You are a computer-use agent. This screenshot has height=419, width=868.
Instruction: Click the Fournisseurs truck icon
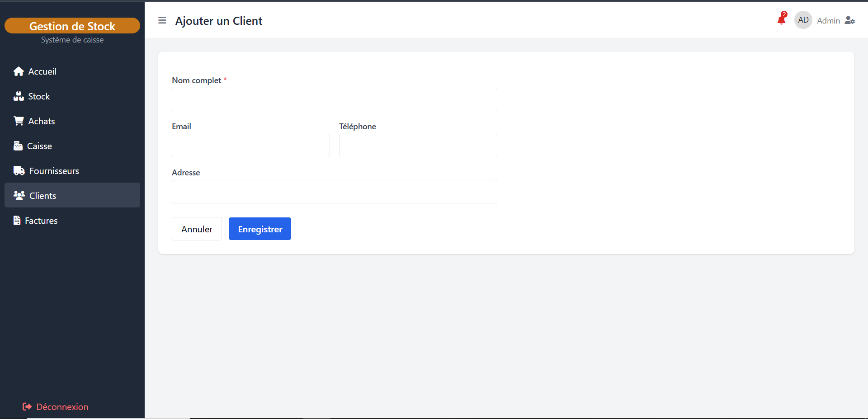tap(19, 171)
